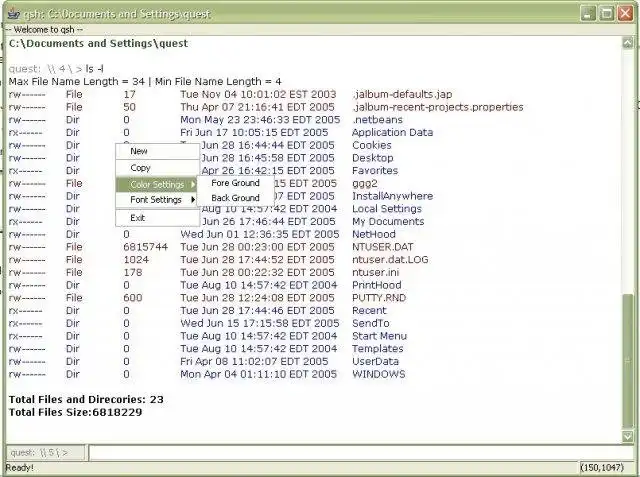640x477 pixels.
Task: Maximize the qsh window
Action: coord(606,13)
